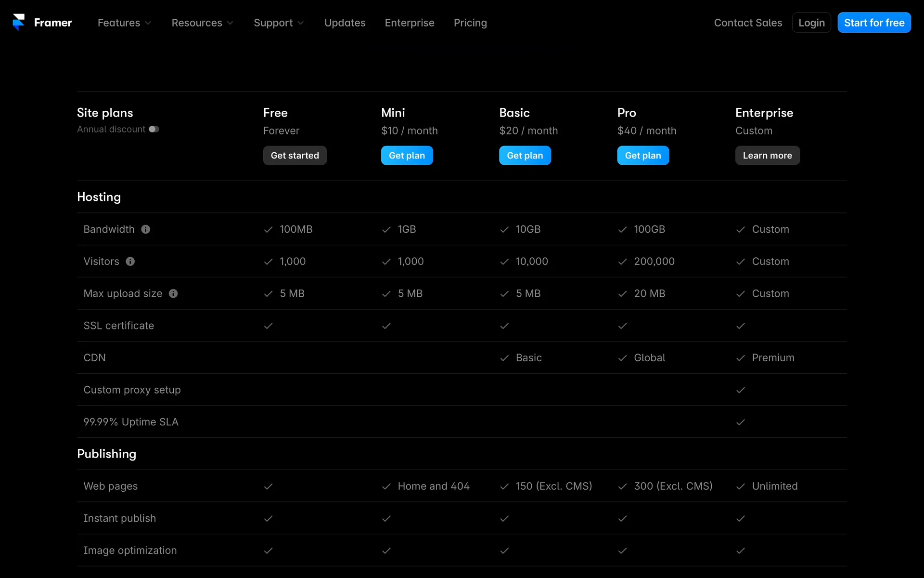
Task: Open the Enterprise nav link
Action: 409,23
